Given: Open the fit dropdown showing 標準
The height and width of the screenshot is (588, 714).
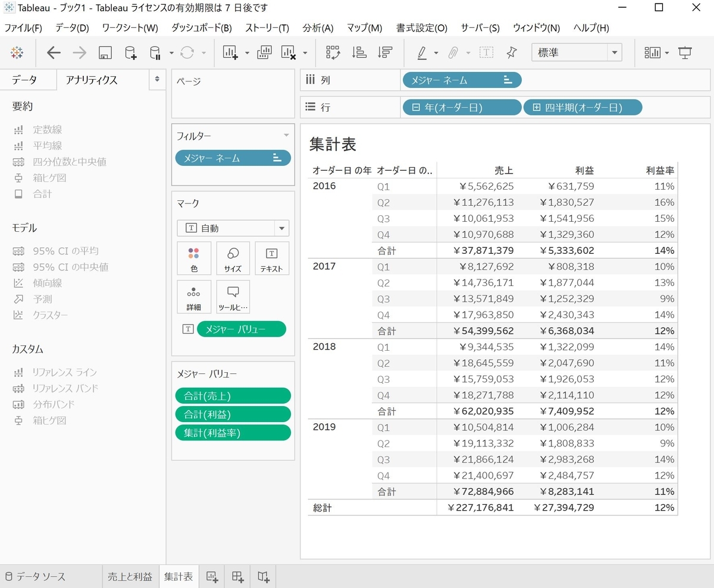Looking at the screenshot, I should click(577, 52).
